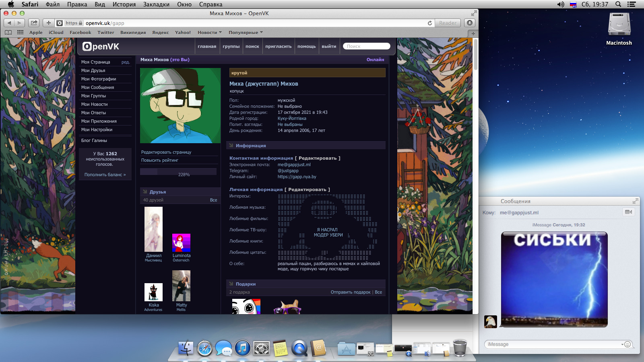This screenshot has height=362, width=644.
Task: Click the Safari share button in toolbar
Action: 34,23
